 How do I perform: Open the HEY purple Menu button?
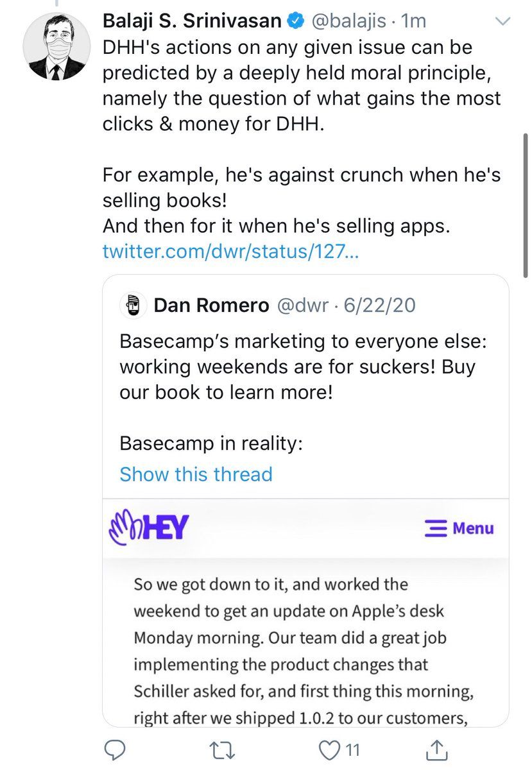pos(459,528)
